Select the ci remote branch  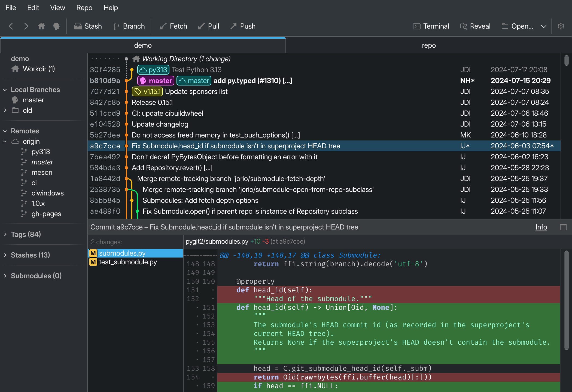point(44,183)
